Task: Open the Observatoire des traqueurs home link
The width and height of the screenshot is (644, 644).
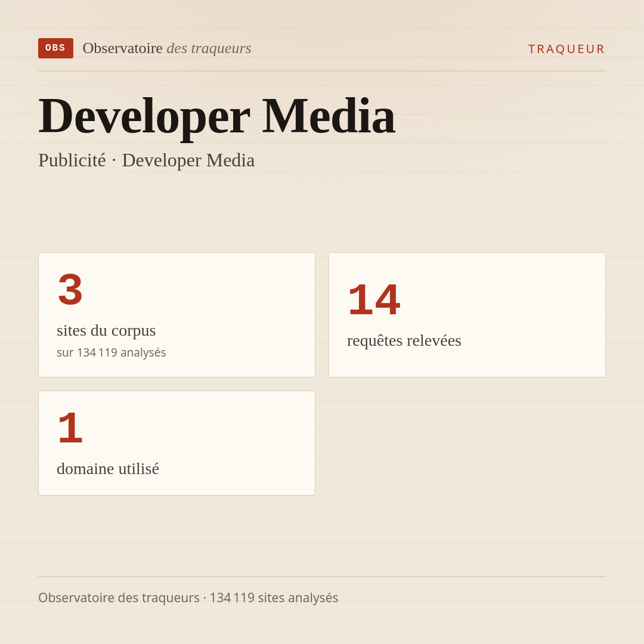Action: [x=167, y=48]
